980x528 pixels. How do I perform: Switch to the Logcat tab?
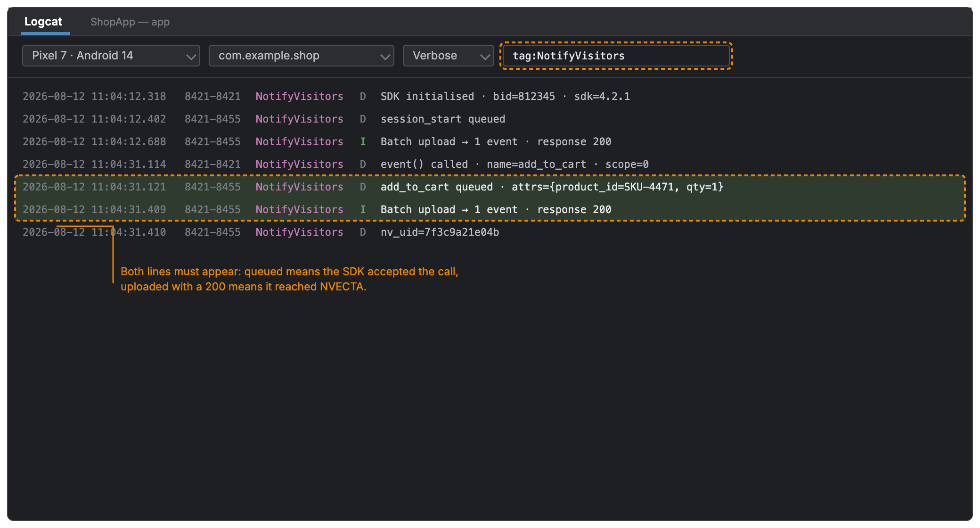point(43,22)
